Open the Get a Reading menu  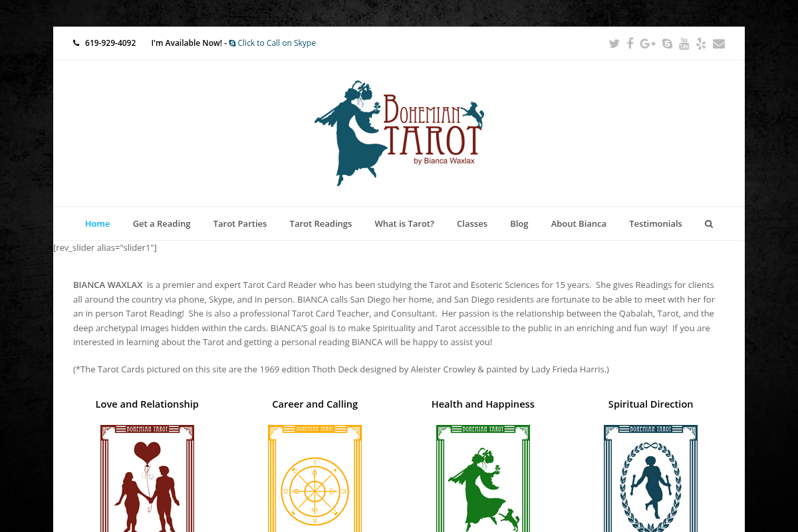click(162, 224)
